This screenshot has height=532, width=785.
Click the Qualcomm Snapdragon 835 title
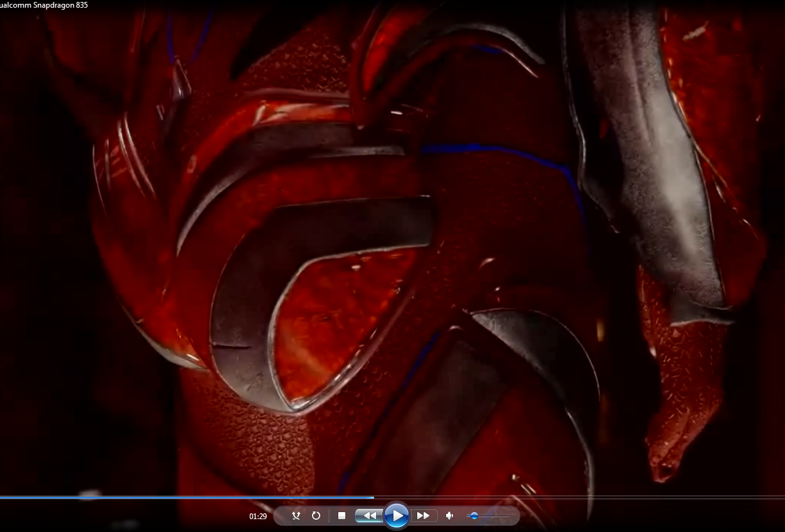(44, 5)
